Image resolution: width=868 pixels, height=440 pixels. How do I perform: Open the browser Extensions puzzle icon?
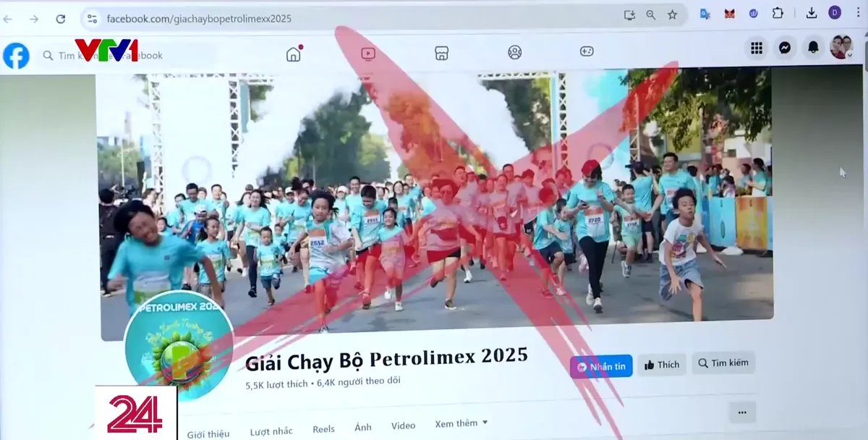778,13
